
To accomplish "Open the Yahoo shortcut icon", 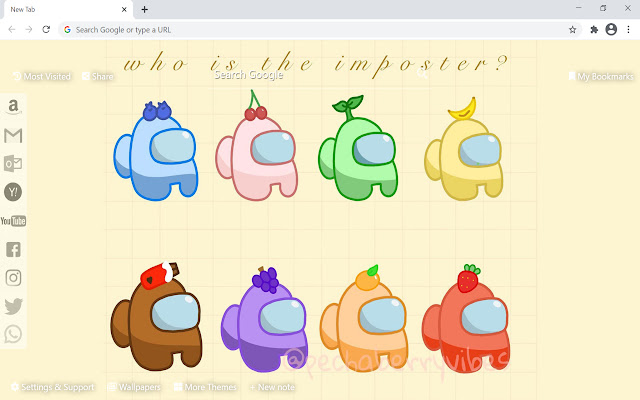I will click(13, 192).
